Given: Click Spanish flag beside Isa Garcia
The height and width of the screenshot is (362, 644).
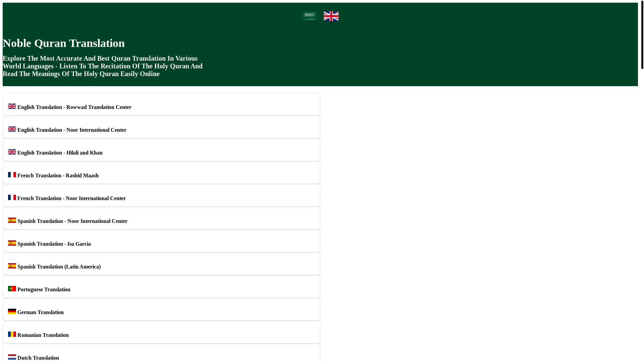Looking at the screenshot, I should (x=12, y=243).
